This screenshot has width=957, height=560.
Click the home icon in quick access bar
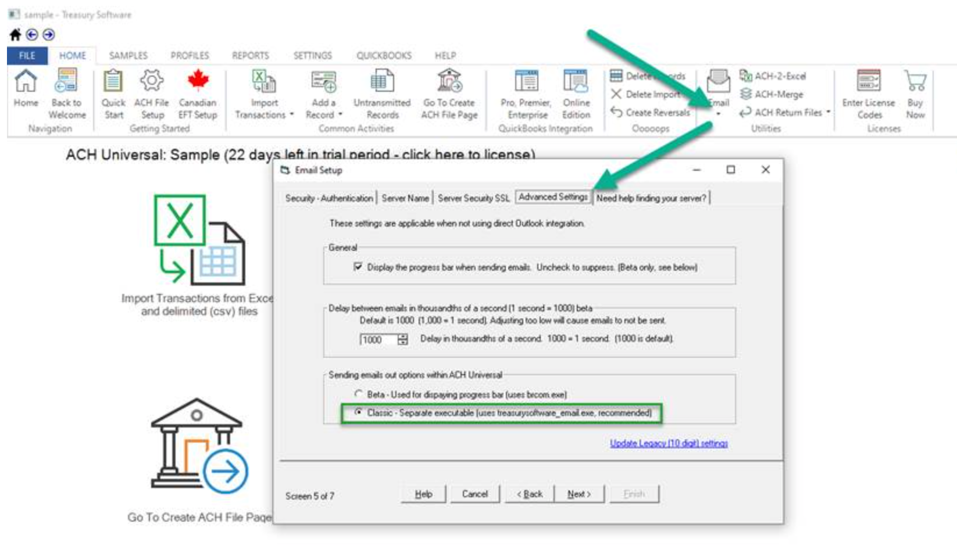point(16,35)
